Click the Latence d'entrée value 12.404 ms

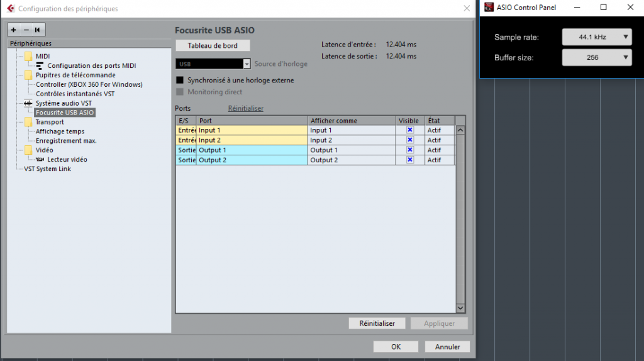coord(401,45)
